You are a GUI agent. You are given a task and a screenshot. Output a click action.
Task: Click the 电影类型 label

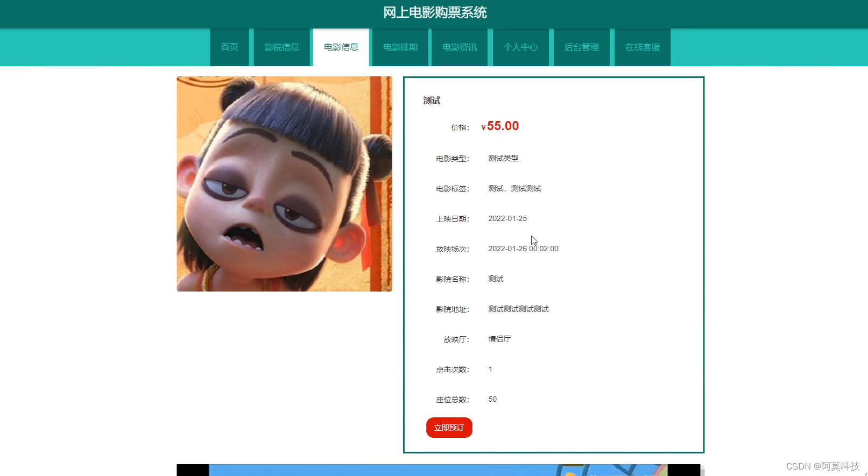[453, 159]
